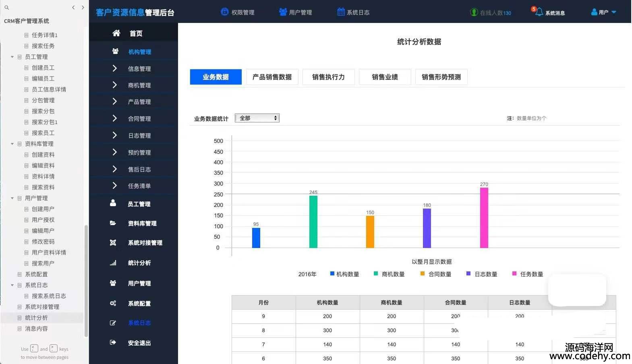The image size is (632, 364).
Task: Collapse the 员工管理 tree node
Action: coord(12,57)
